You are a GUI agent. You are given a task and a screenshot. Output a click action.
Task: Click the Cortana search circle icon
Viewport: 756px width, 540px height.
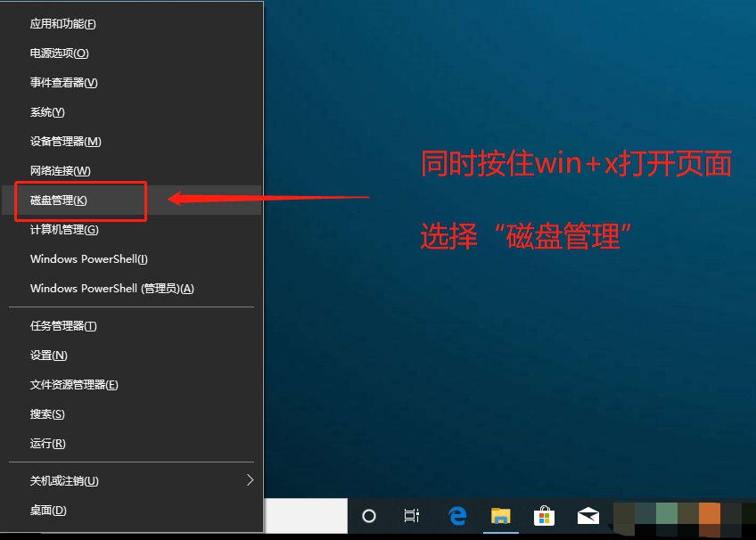[x=368, y=515]
